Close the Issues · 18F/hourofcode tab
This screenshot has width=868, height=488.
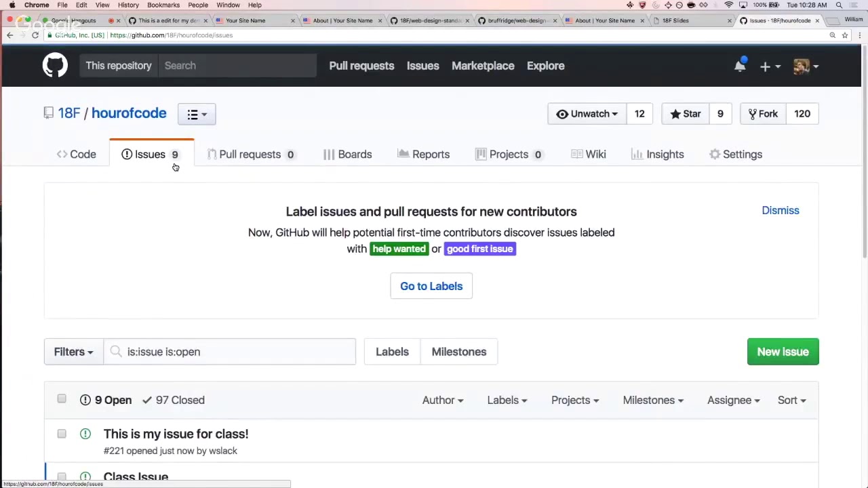tap(816, 20)
